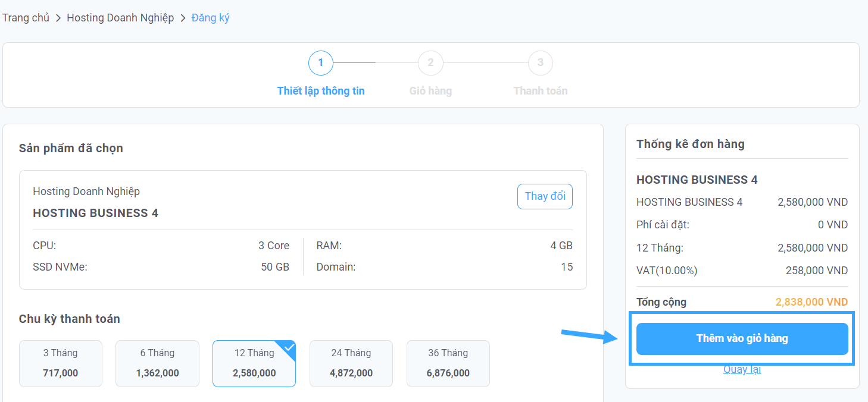Viewport: 868px width, 402px height.
Task: Choose the 24 Tháng billing cycle
Action: click(351, 363)
